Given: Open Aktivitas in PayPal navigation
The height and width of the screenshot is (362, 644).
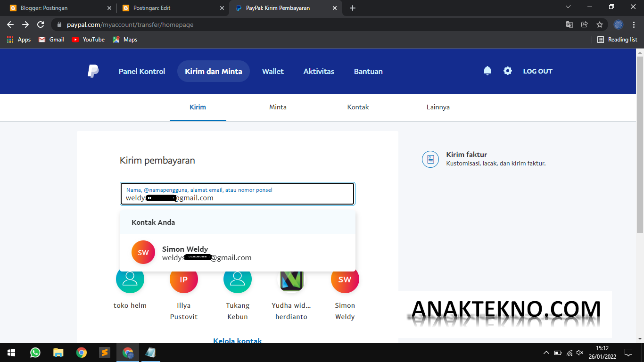Looking at the screenshot, I should (x=319, y=71).
